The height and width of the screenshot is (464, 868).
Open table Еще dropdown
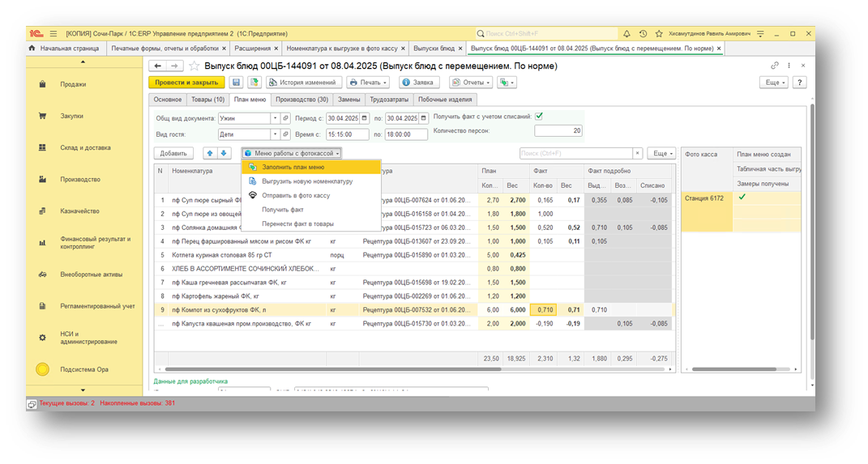[x=661, y=153]
